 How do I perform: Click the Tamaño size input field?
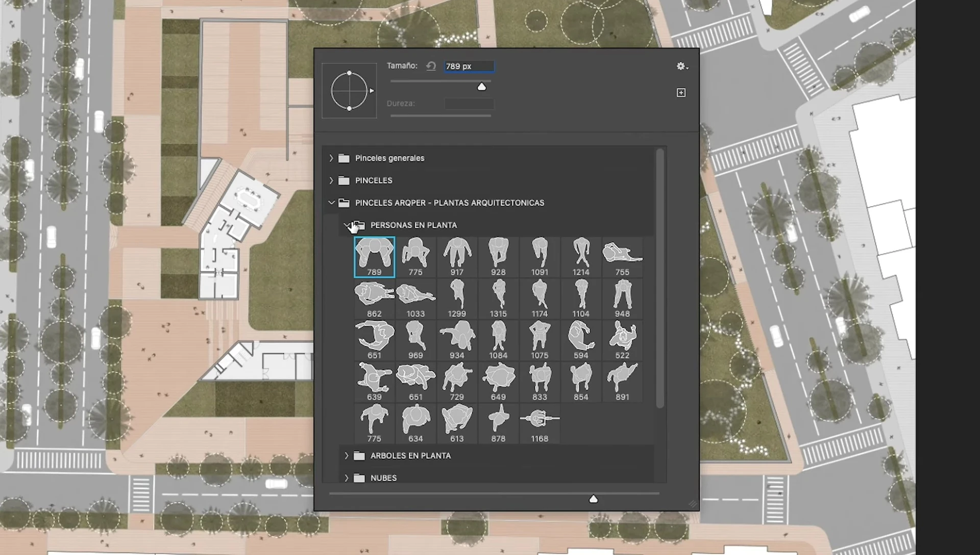click(469, 66)
